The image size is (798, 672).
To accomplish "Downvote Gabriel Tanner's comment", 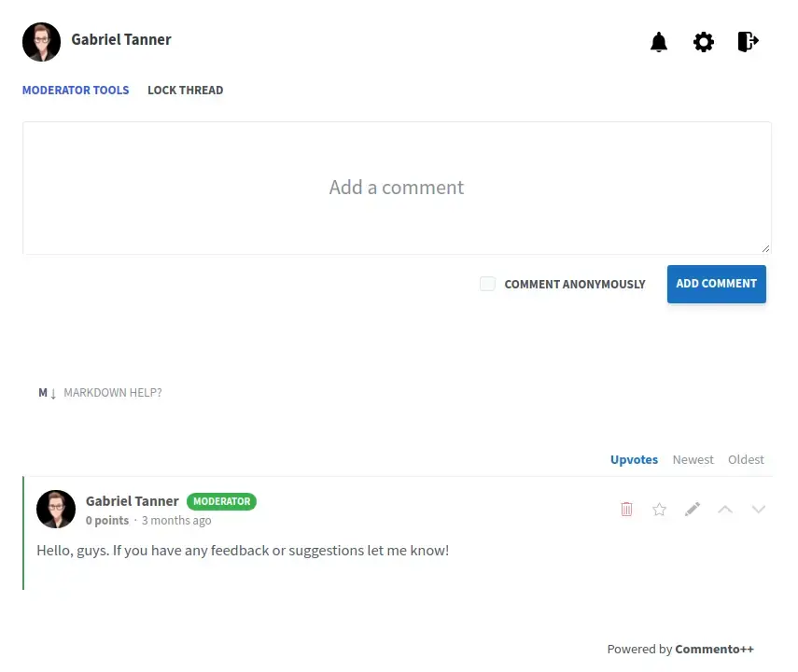I will pos(759,509).
